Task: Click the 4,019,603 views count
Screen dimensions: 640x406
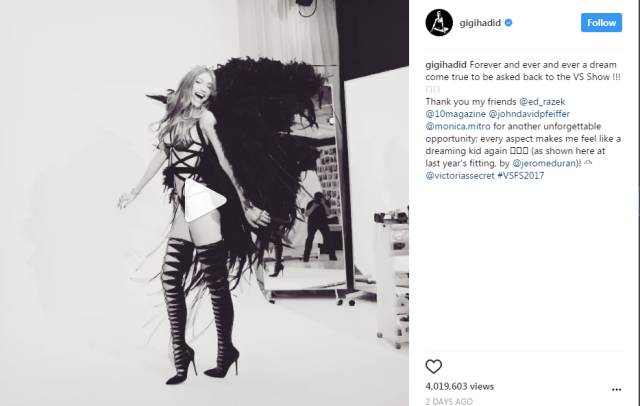Action: (x=460, y=386)
